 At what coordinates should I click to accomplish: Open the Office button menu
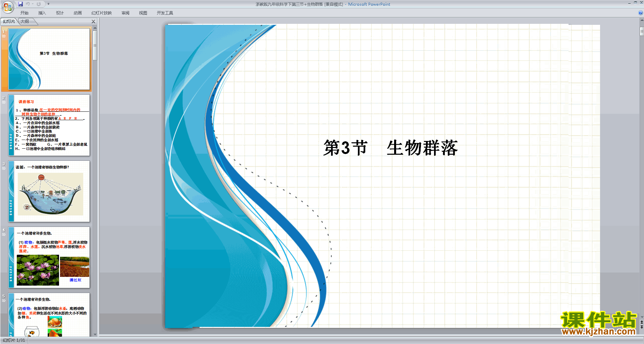point(8,7)
